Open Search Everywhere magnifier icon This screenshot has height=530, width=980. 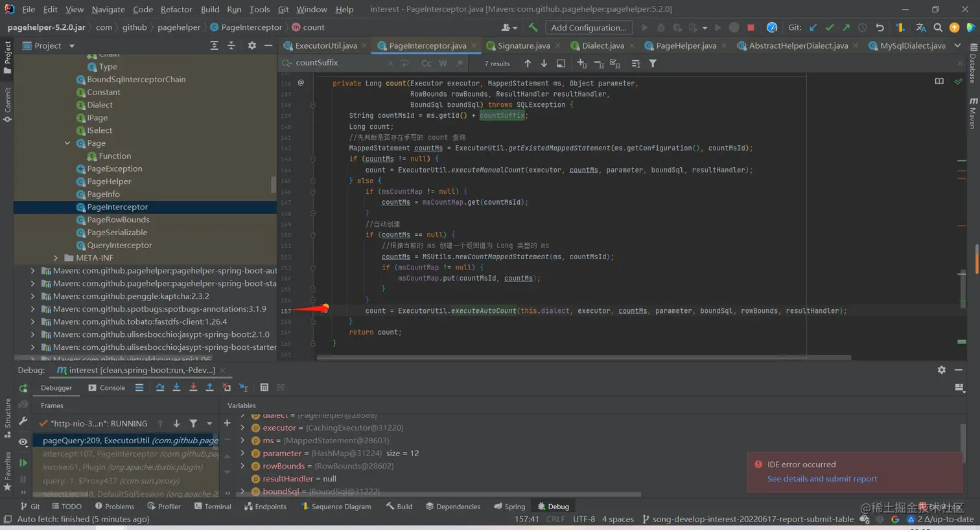937,27
